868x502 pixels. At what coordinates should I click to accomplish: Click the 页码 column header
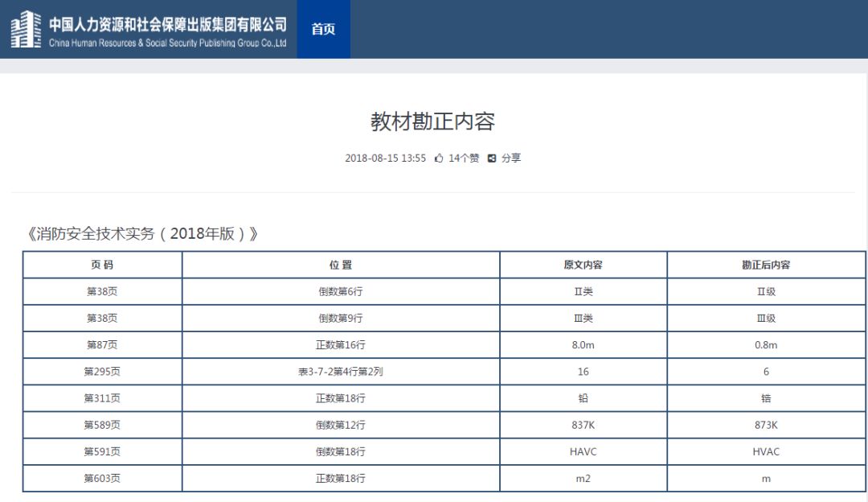(102, 265)
